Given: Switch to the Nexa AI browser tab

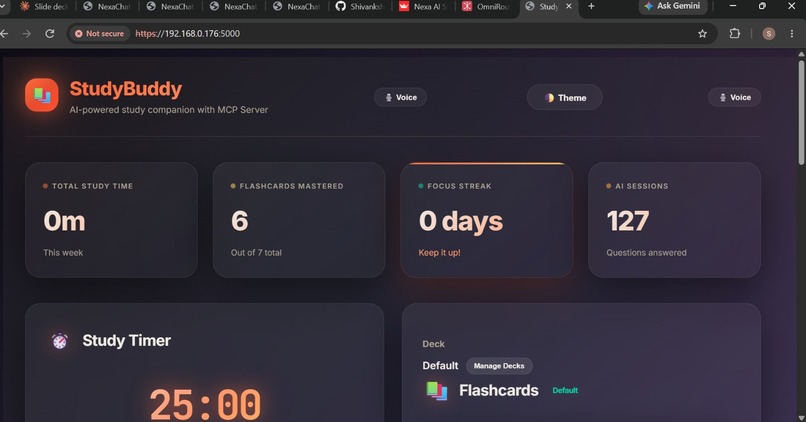Looking at the screenshot, I should click(x=423, y=7).
